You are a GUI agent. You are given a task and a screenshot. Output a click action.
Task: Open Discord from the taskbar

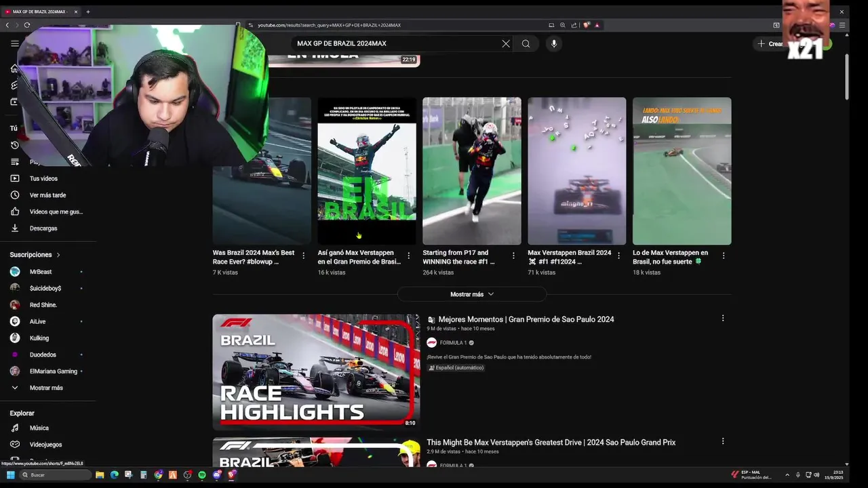tap(217, 475)
